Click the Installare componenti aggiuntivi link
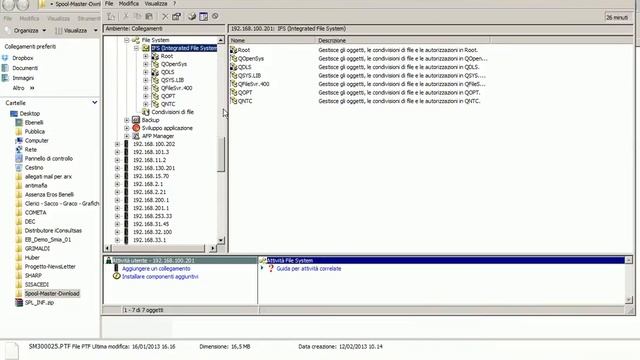This screenshot has width=640, height=360. tap(160, 276)
